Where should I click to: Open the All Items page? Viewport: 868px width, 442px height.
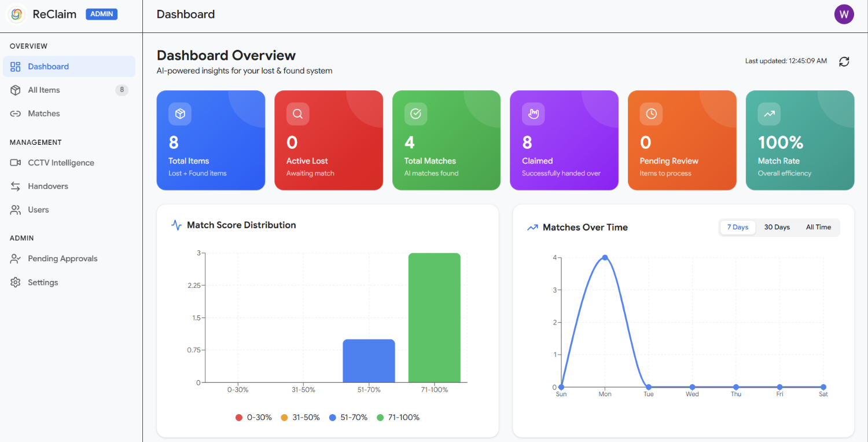pos(69,90)
